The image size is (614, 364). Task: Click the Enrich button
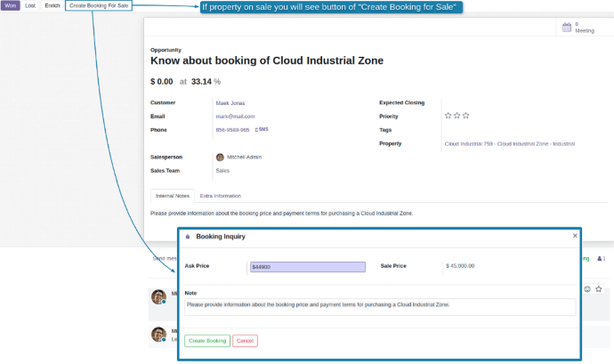(53, 6)
